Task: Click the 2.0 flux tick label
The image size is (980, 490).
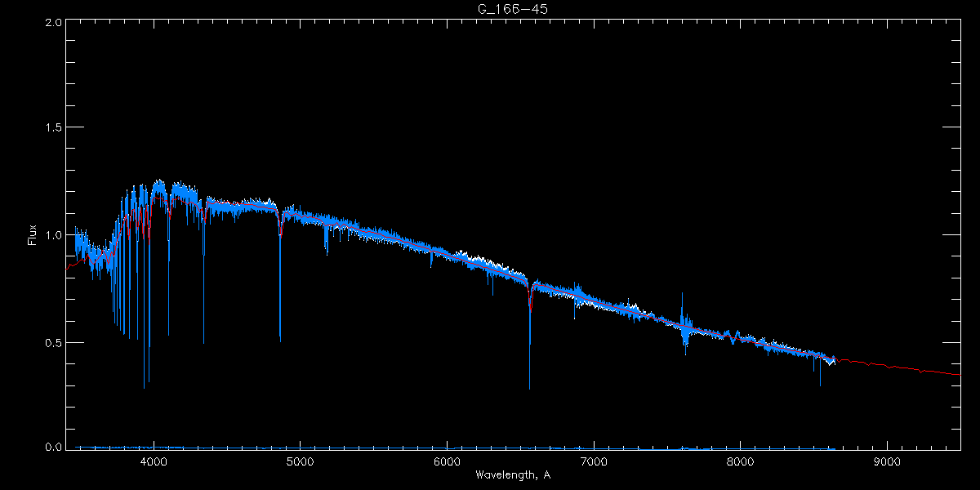Action: pos(52,23)
